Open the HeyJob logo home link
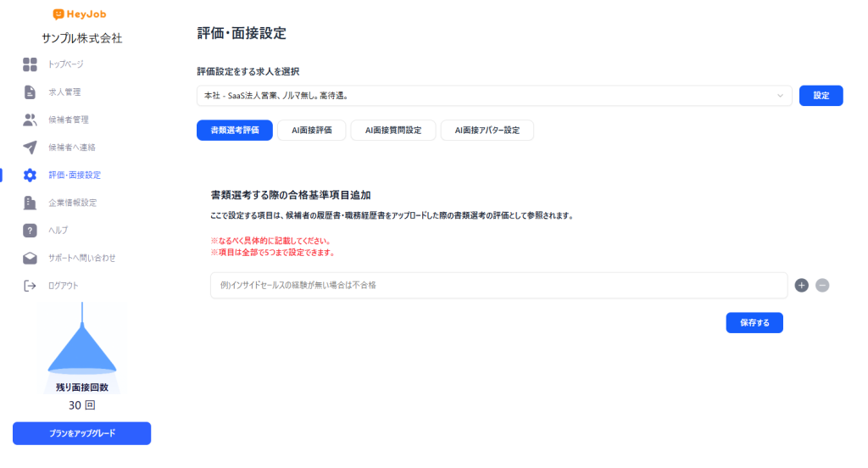Image resolution: width=868 pixels, height=468 pixels. (81, 14)
